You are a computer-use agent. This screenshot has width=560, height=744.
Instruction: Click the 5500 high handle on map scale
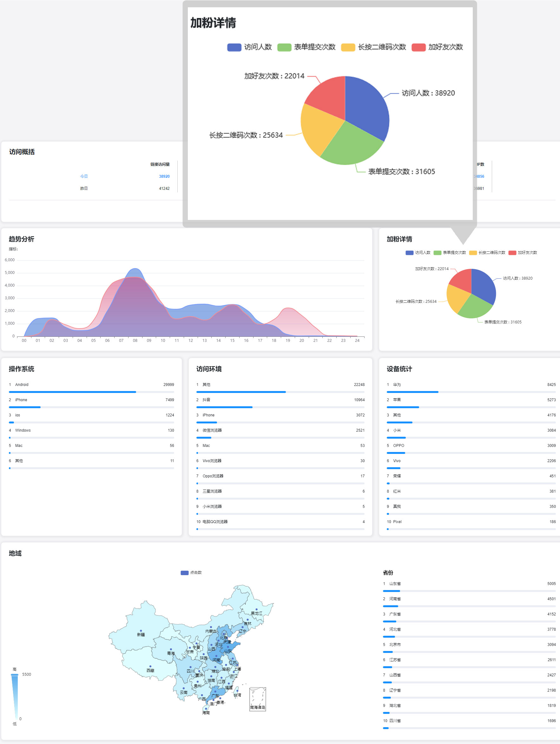click(15, 674)
